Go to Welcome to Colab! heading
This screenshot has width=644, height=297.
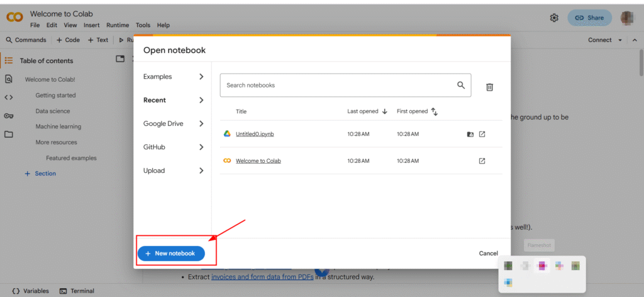(50, 79)
